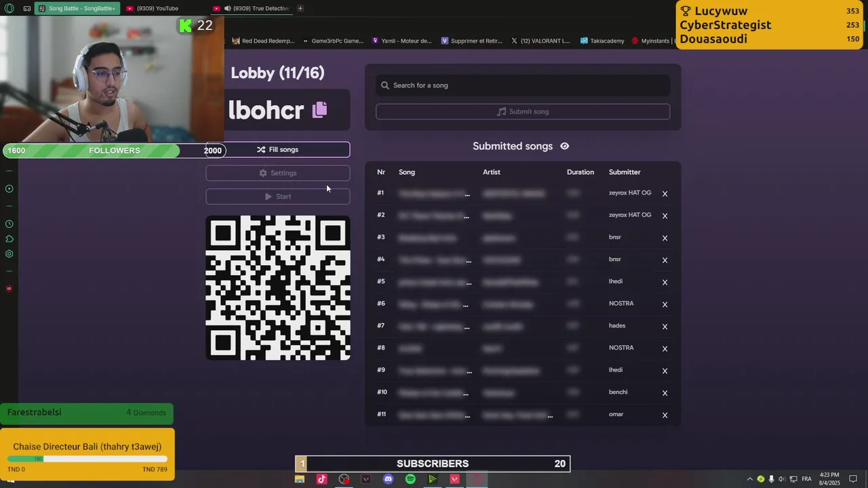The height and width of the screenshot is (488, 868).
Task: Open Windows notification center
Action: click(x=853, y=479)
